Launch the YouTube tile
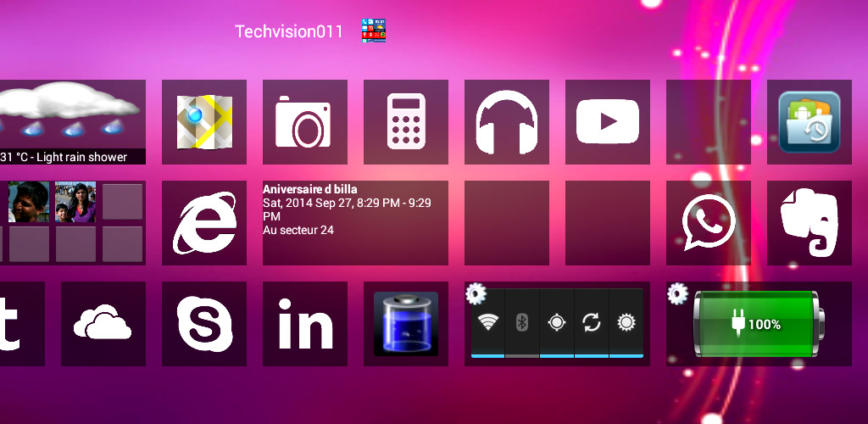This screenshot has height=424, width=868. pyautogui.click(x=607, y=122)
